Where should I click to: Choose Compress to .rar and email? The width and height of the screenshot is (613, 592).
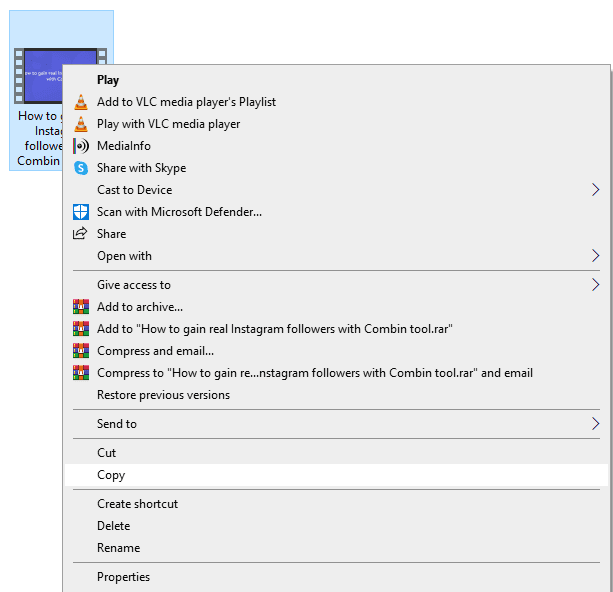[336, 373]
